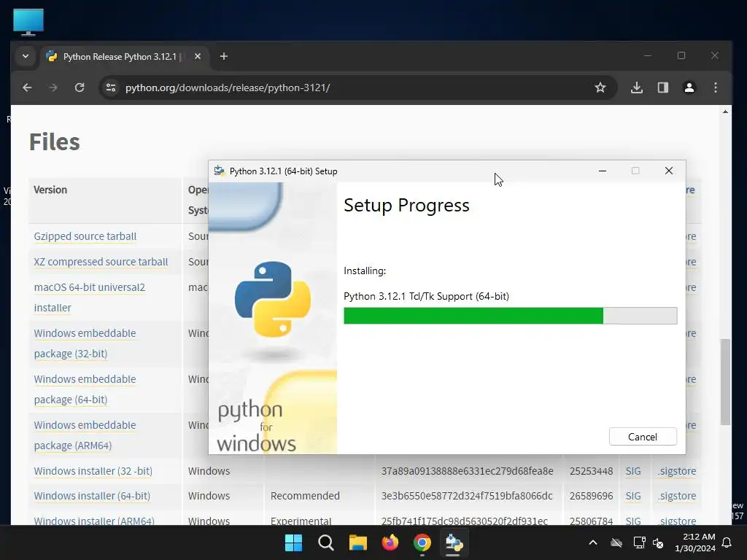747x560 pixels.
Task: Click the scroll-up arrow of the page
Action: point(725,112)
